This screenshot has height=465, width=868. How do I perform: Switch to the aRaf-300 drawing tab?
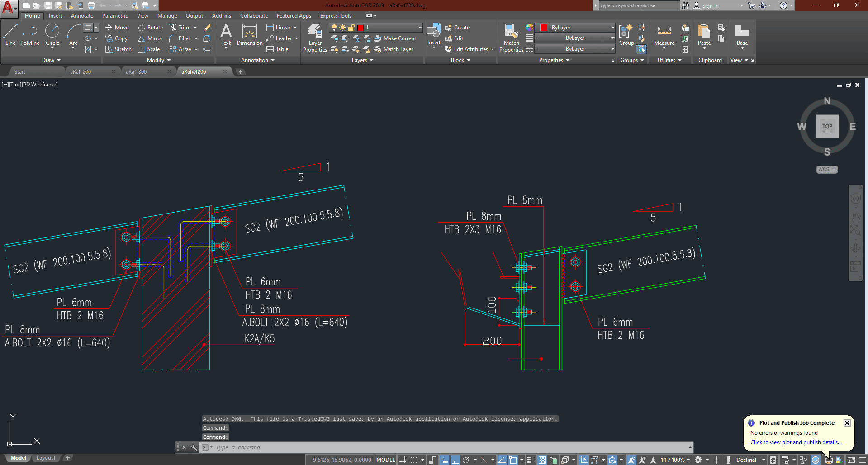coord(136,72)
